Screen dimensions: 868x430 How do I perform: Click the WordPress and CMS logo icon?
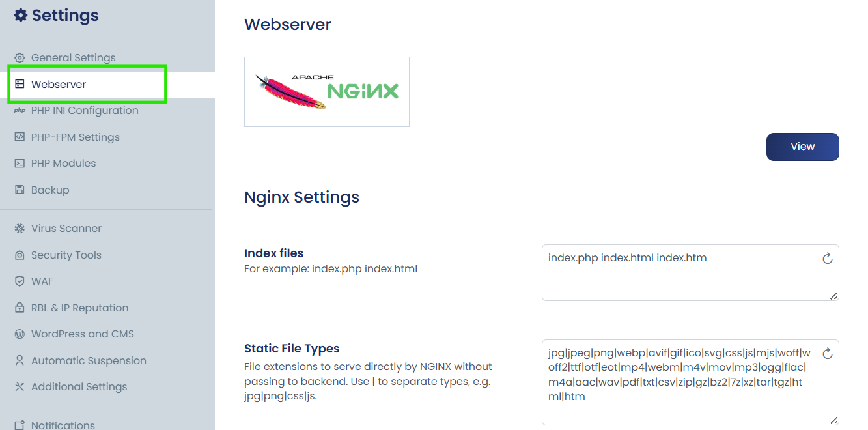20,334
